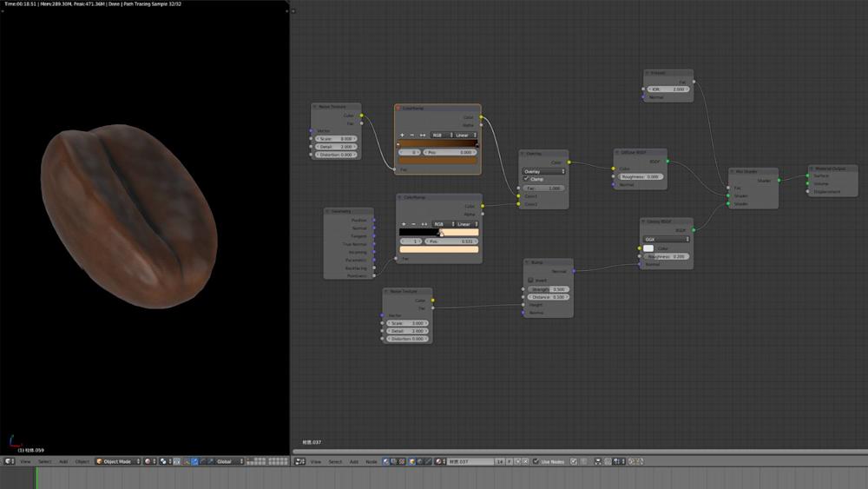Click the material browse icon beside the material name
The width and height of the screenshot is (868, 489).
click(440, 461)
